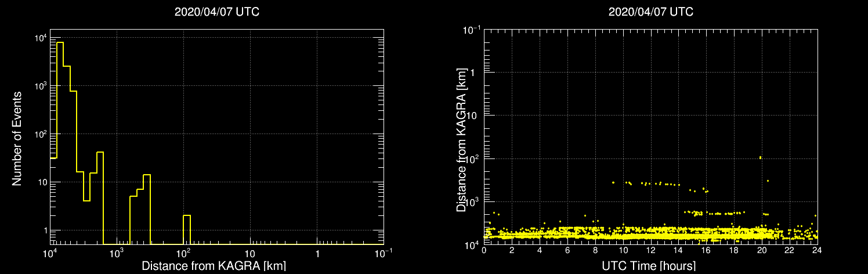The height and width of the screenshot is (274, 868).
Task: Click the 10^3 tick on scatter plot y-axis
Action: tap(472, 201)
